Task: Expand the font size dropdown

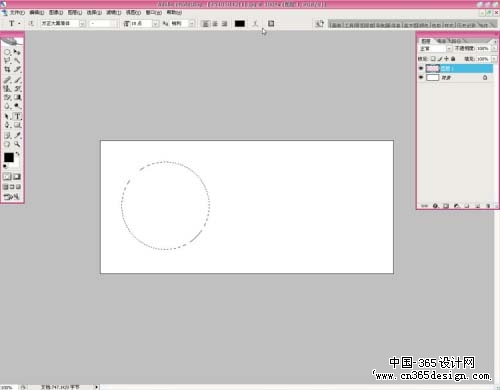Action: 155,24
